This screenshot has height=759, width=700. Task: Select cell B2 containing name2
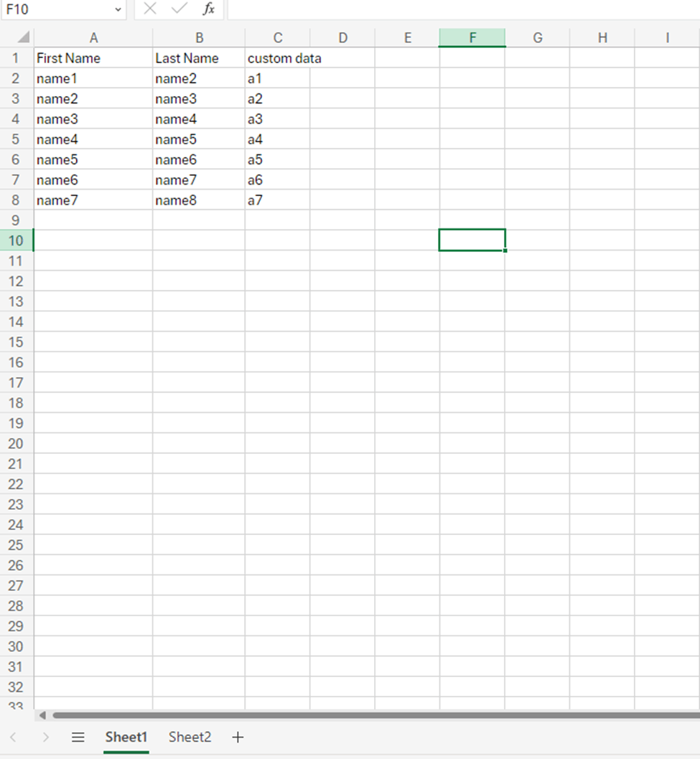(199, 78)
